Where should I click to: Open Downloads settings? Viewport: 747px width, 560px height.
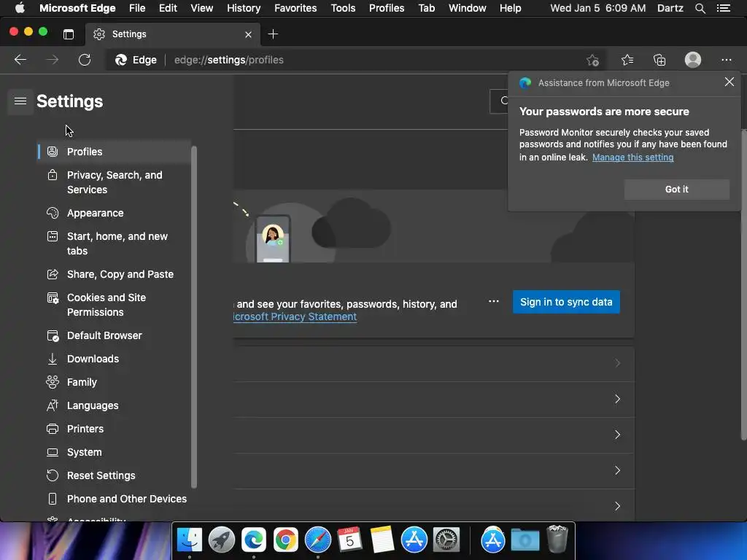(115, 359)
